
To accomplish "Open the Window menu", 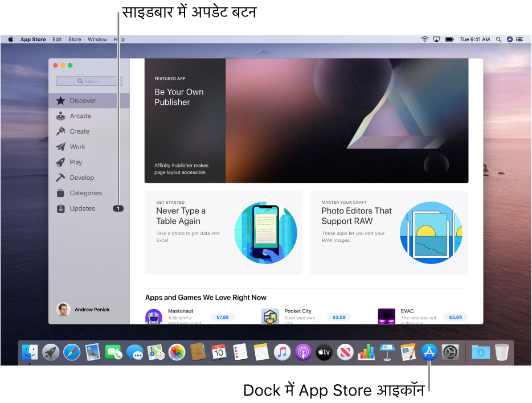I will (x=97, y=39).
